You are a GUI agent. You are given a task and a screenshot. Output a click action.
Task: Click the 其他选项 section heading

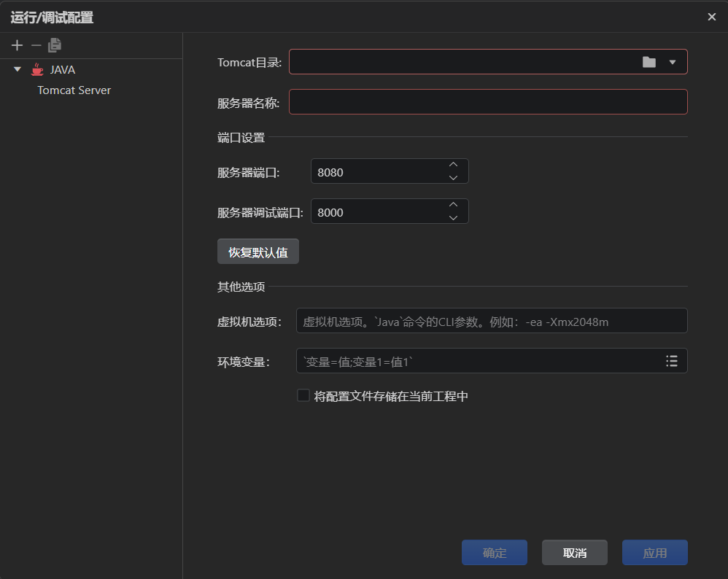241,287
